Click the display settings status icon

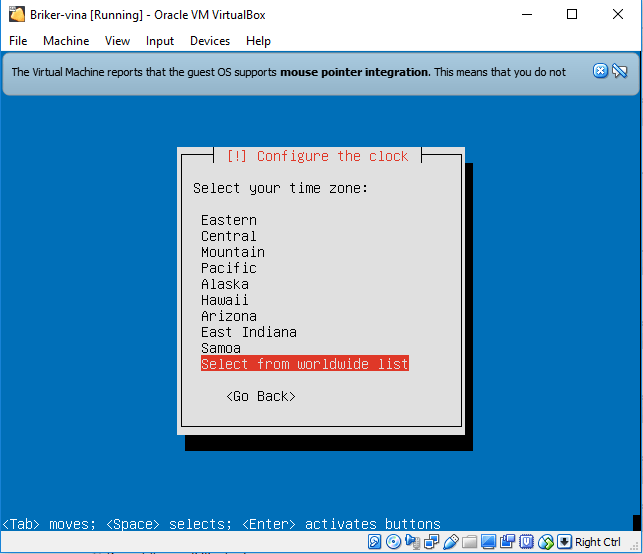488,542
